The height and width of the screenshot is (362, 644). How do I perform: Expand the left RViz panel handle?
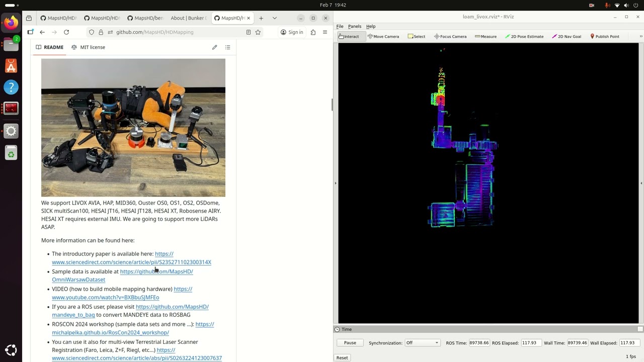[335, 183]
